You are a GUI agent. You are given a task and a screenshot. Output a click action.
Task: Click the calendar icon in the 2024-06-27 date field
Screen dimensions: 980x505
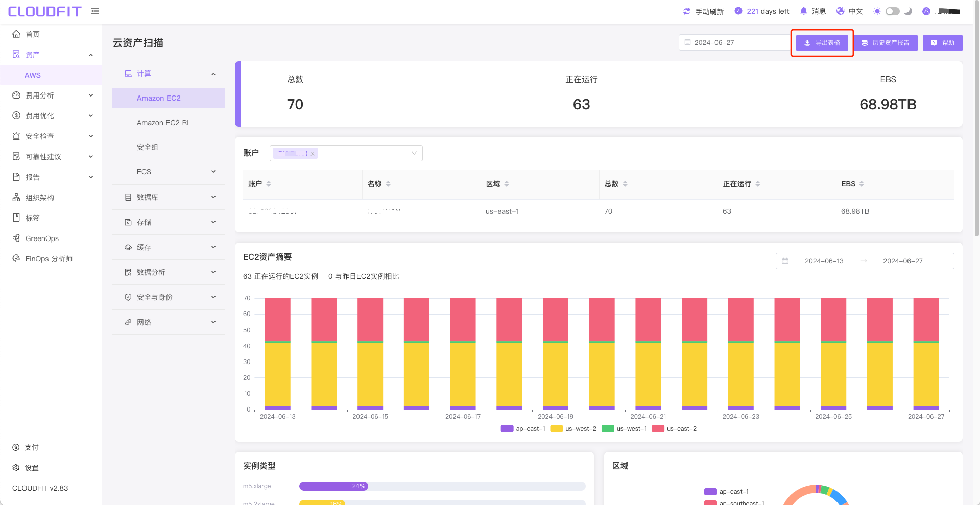(x=687, y=42)
